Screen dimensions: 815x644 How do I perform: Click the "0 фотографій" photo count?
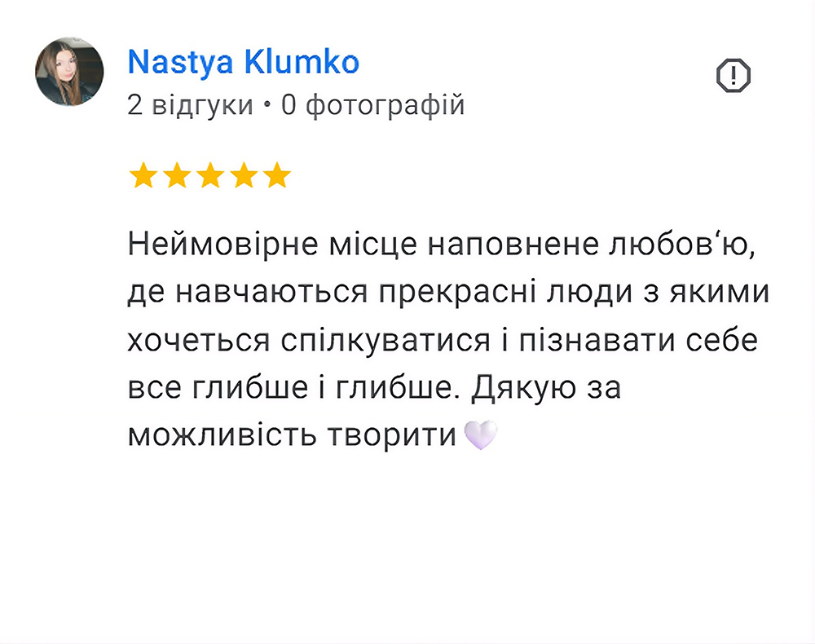click(372, 105)
